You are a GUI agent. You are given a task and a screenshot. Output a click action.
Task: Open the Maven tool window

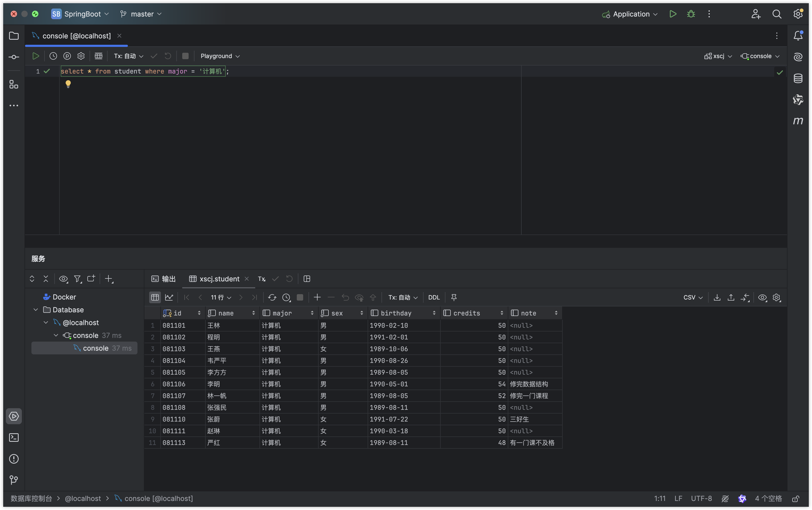[x=798, y=121]
